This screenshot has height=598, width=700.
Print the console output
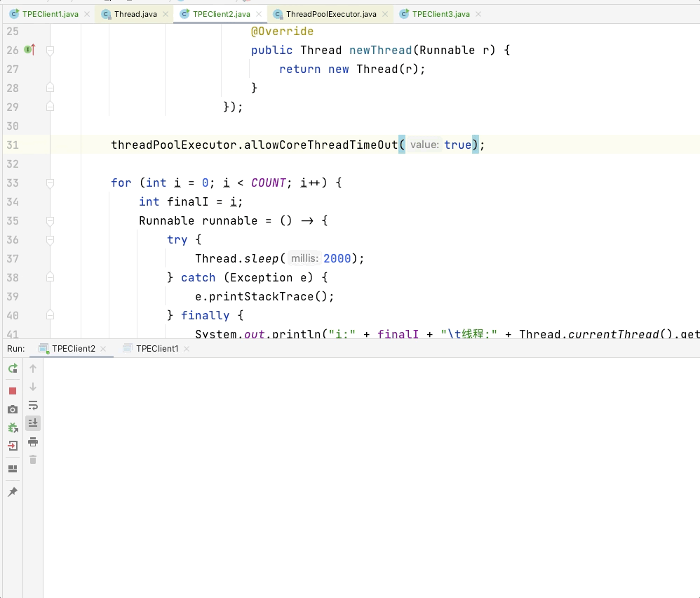33,441
